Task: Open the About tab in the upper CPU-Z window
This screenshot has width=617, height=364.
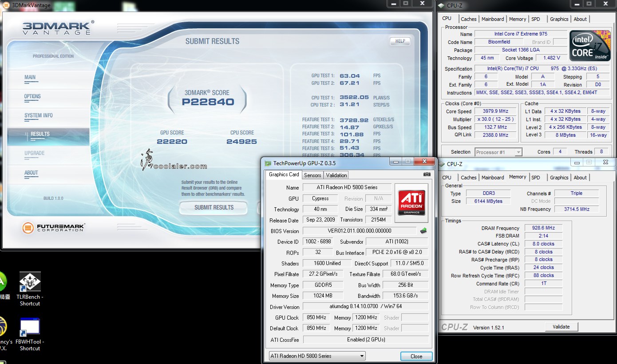Action: [x=580, y=19]
